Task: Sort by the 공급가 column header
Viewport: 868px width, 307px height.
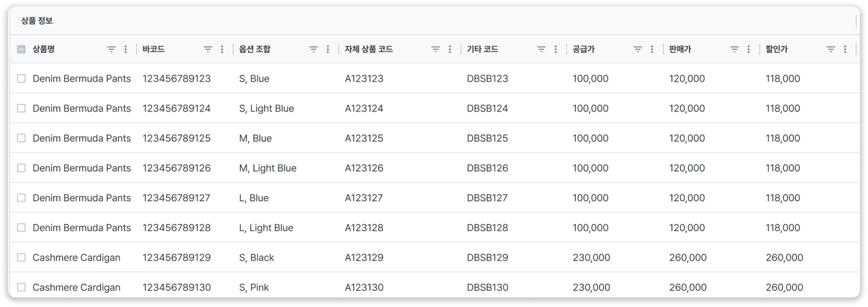Action: click(x=584, y=49)
